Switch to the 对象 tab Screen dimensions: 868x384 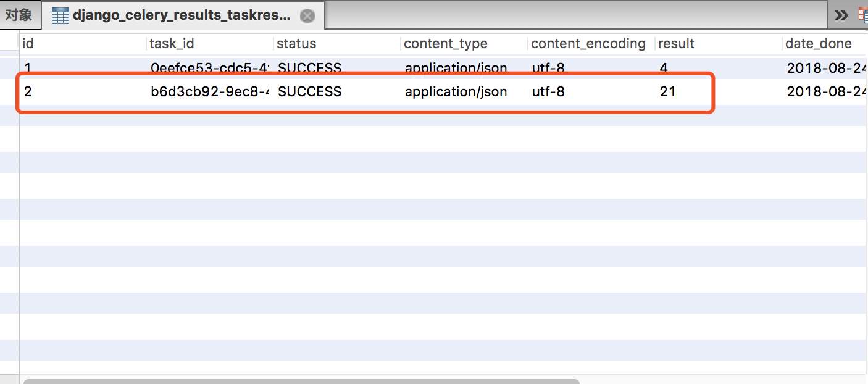(x=19, y=15)
